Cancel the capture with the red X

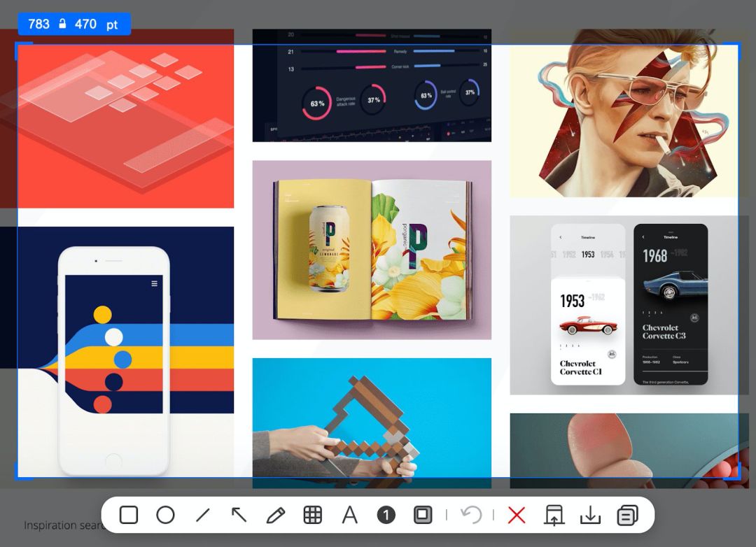click(516, 514)
